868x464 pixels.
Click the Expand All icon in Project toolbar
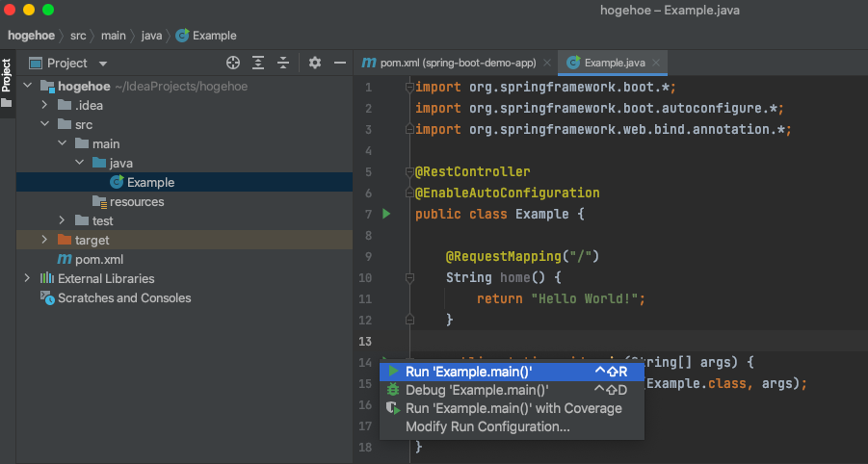[258, 63]
